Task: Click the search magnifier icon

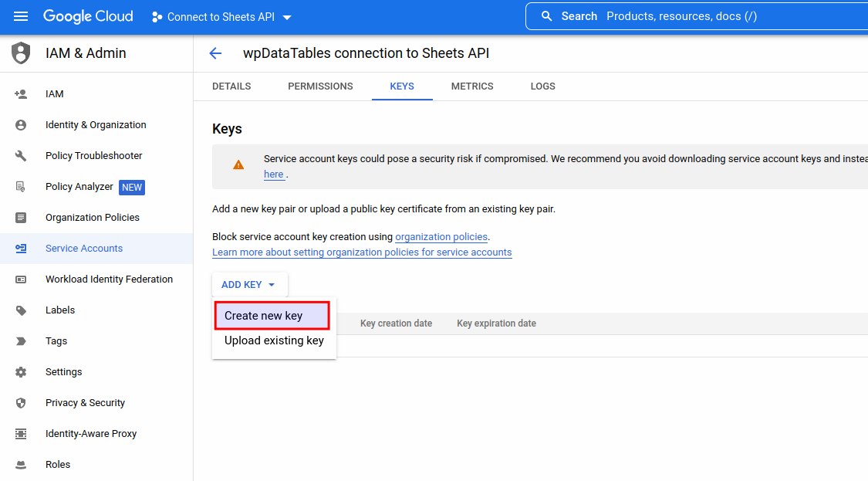Action: pos(546,17)
